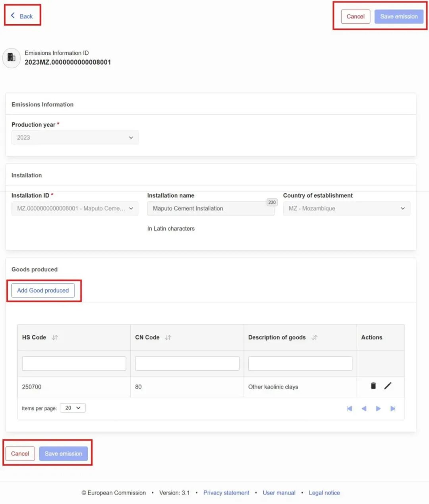Go to next page of goods table
The height and width of the screenshot is (504, 429).
pyautogui.click(x=378, y=408)
